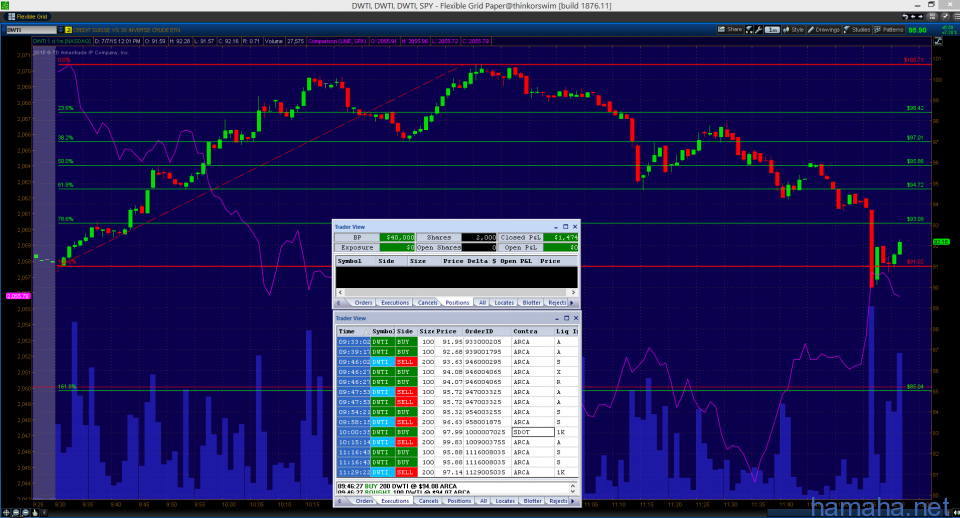Open the hamburger list menu at top right
The width and height of the screenshot is (960, 518).
tap(956, 17)
